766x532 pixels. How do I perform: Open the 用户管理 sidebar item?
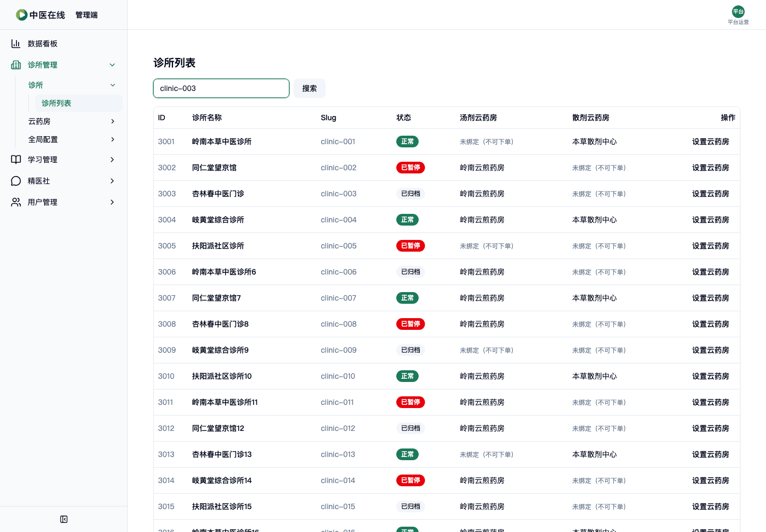pos(64,202)
